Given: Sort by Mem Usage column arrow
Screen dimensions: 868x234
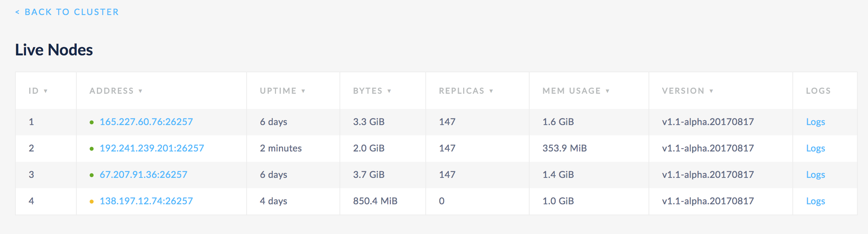Looking at the screenshot, I should (x=608, y=91).
